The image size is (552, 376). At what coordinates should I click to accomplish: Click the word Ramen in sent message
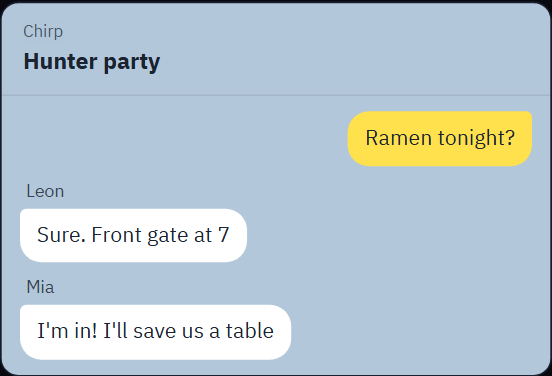pyautogui.click(x=399, y=138)
